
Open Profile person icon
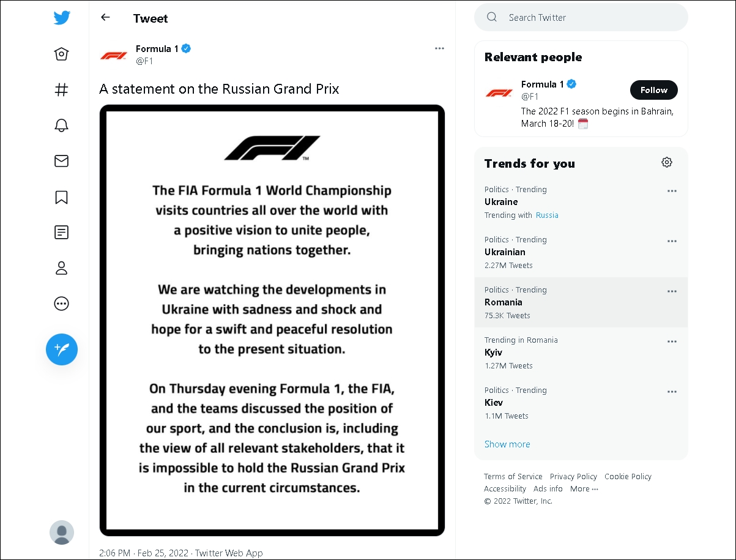pyautogui.click(x=61, y=268)
